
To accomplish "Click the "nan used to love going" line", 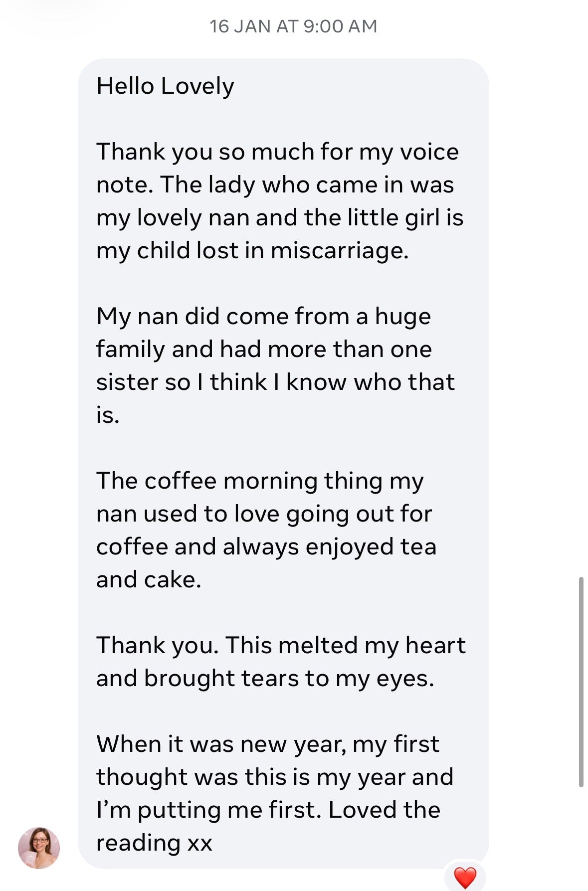I will click(x=264, y=514).
